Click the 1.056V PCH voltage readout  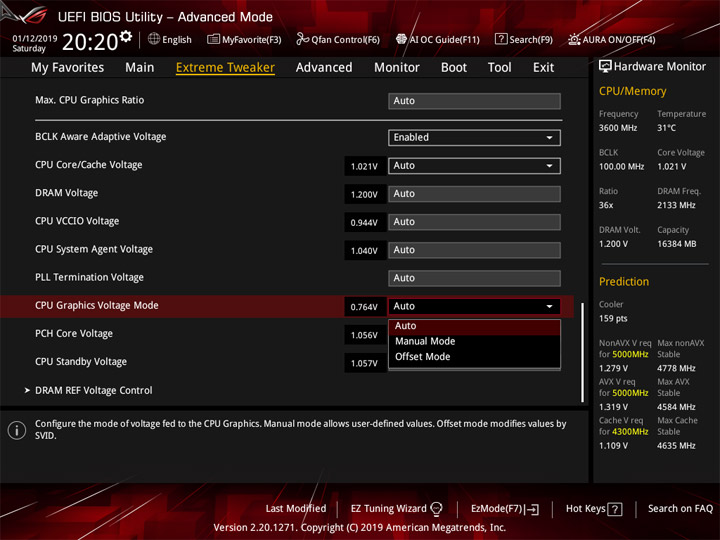tap(365, 335)
